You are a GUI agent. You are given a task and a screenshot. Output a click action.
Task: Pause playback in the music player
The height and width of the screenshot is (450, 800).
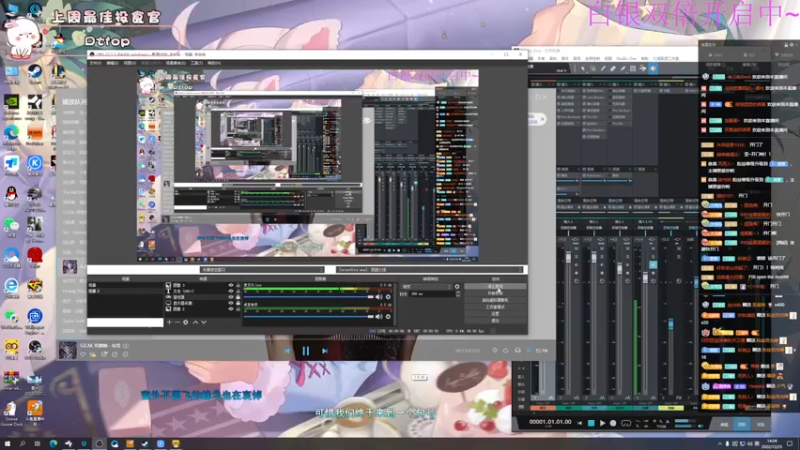[306, 351]
